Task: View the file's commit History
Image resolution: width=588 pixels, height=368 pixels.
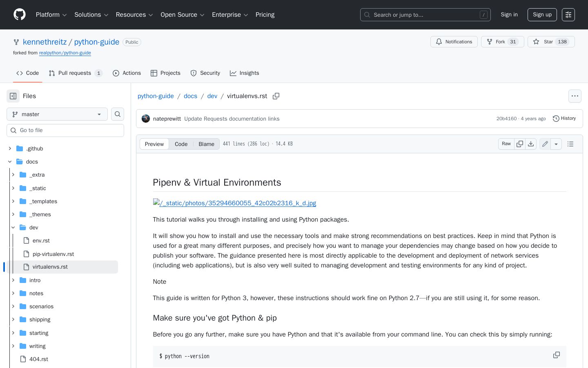Action: 564,119
